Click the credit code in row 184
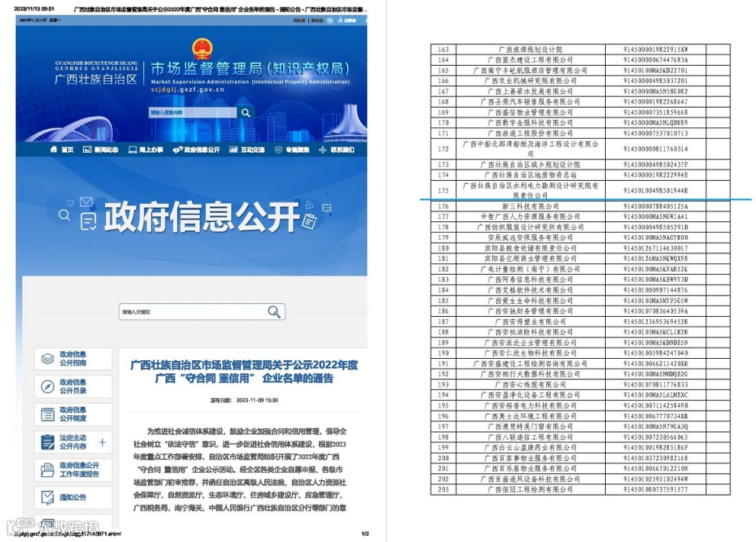This screenshot has width=756, height=542. (656, 290)
